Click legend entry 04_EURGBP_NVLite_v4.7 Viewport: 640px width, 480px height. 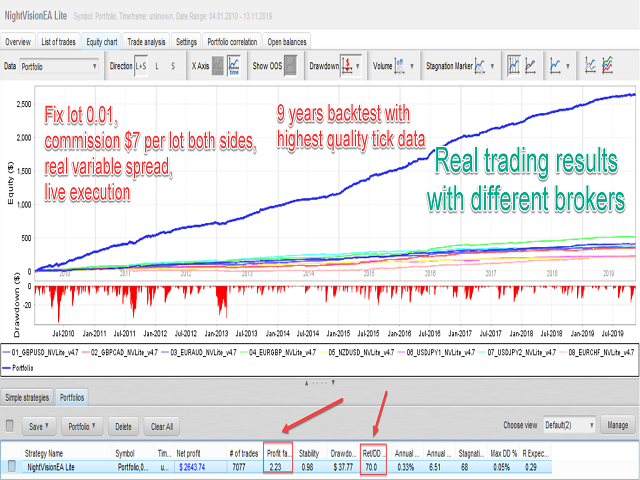[278, 352]
